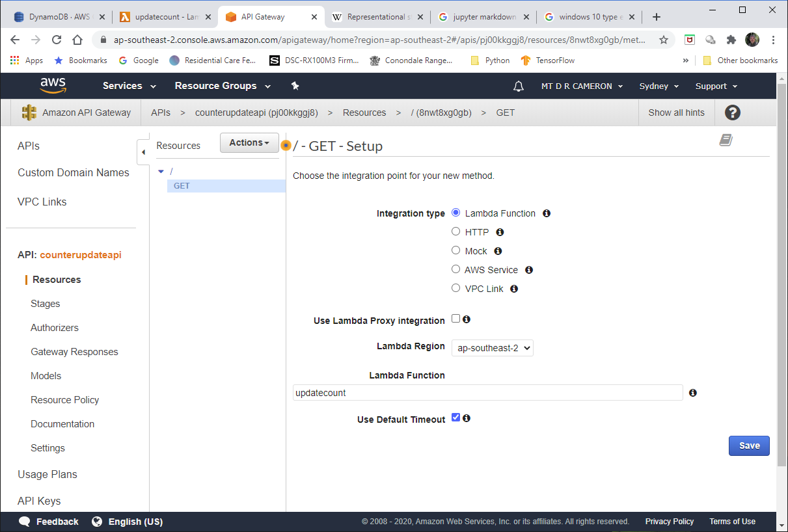
Task: Show info icon beside Lambda Function field
Action: click(693, 393)
